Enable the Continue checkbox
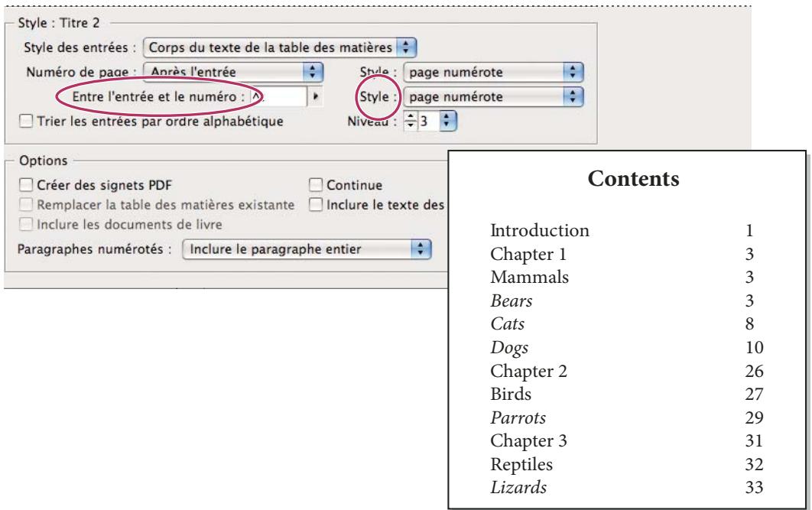812x510 pixels. [x=315, y=185]
